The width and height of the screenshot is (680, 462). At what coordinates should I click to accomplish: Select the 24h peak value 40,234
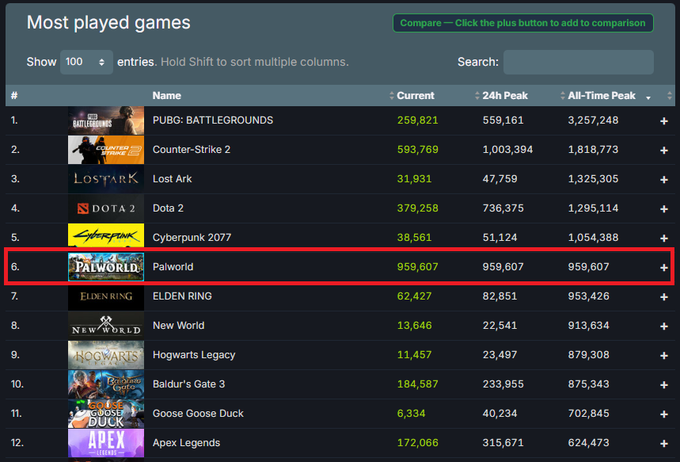(x=500, y=413)
